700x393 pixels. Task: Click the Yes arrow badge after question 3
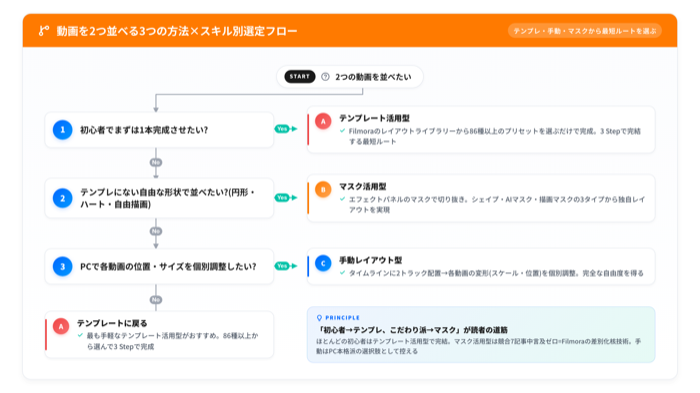point(286,266)
